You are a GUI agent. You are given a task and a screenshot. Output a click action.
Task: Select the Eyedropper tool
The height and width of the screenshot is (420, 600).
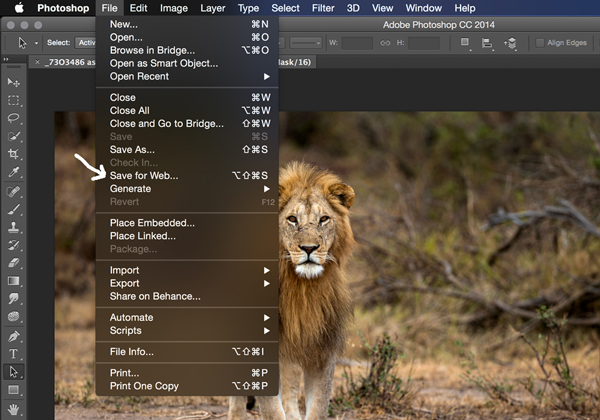coord(14,172)
